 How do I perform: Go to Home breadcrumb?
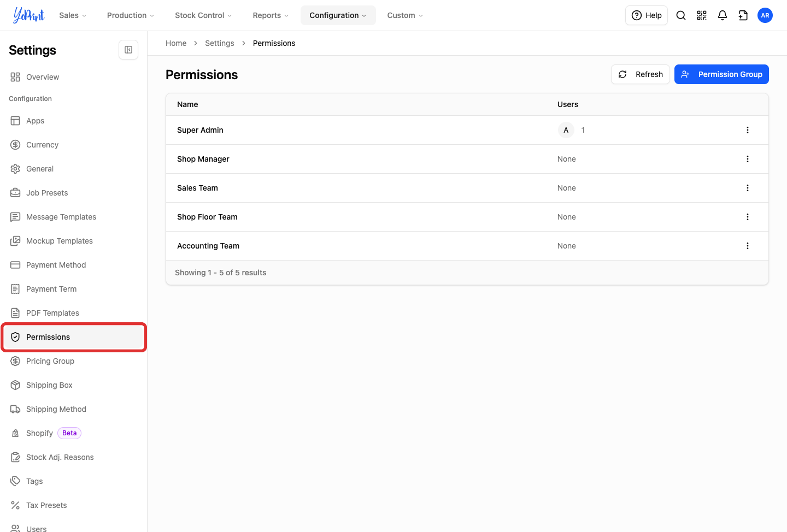click(176, 43)
